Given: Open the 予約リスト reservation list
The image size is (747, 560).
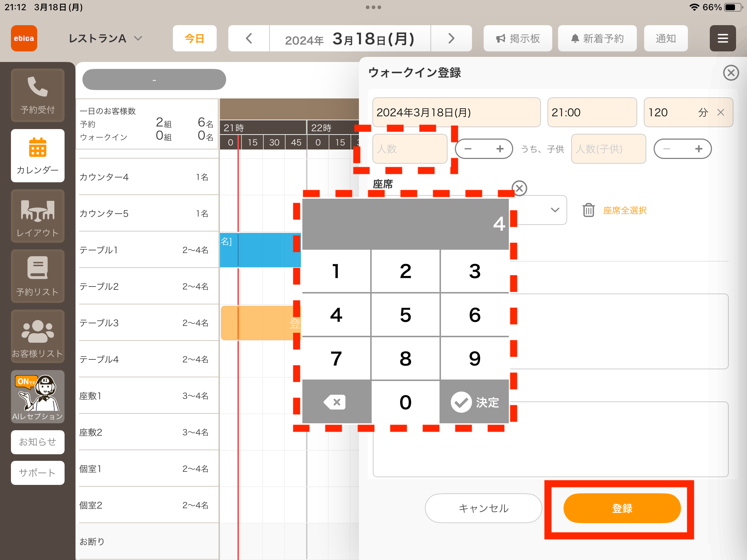Looking at the screenshot, I should [38, 276].
